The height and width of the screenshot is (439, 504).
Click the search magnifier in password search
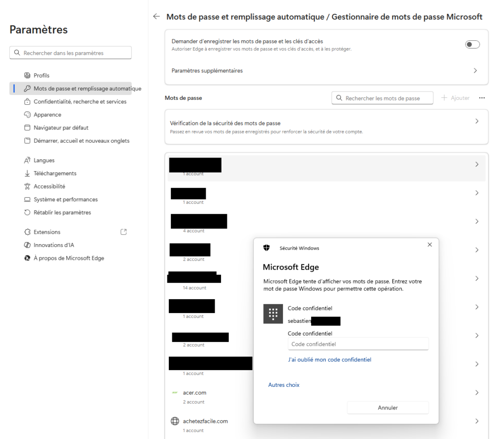pos(339,98)
